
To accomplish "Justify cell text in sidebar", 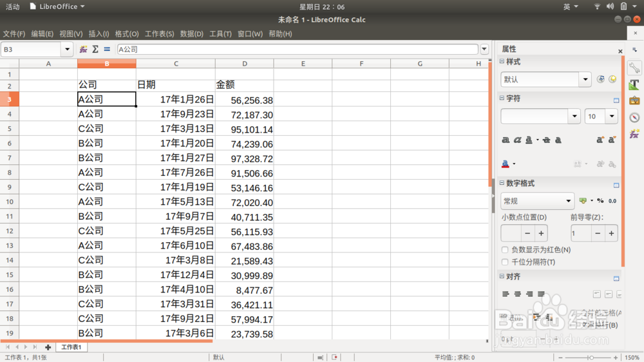I will click(542, 294).
